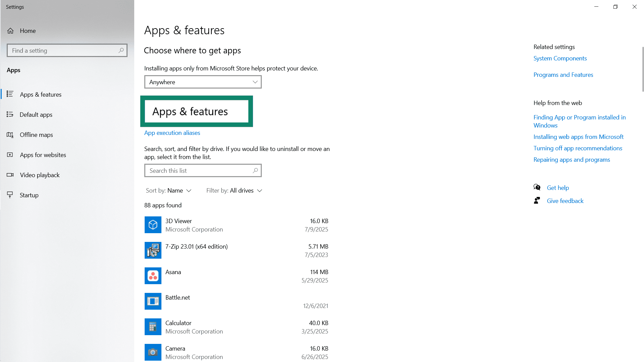Select the 7-Zip app icon
This screenshot has height=362, width=644.
tap(153, 250)
